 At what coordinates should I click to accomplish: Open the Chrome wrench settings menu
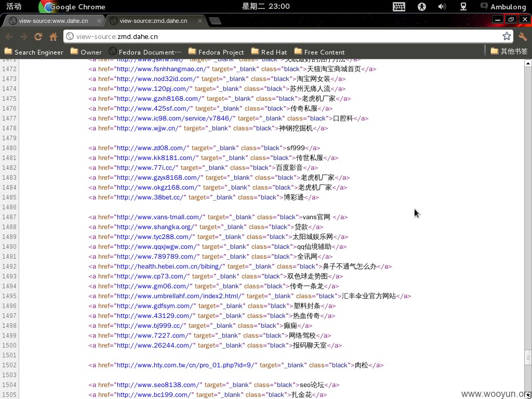click(x=523, y=37)
